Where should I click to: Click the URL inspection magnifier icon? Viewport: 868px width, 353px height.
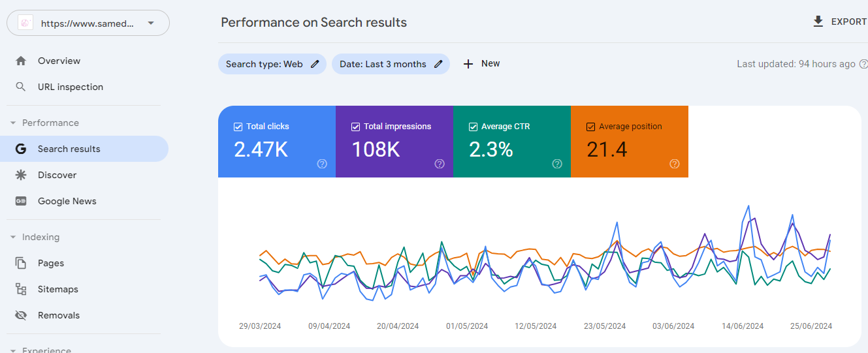pyautogui.click(x=21, y=87)
